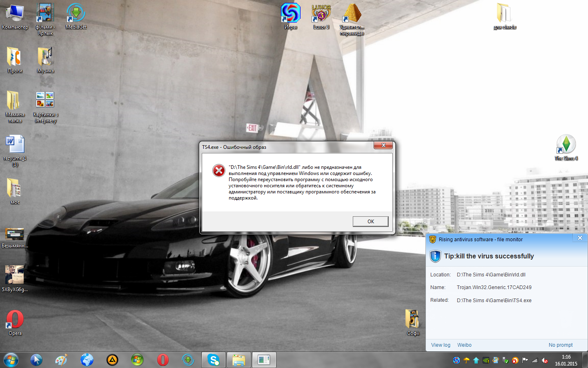The height and width of the screenshot is (368, 588).
Task: Open the network signal tray icon
Action: [x=535, y=360]
